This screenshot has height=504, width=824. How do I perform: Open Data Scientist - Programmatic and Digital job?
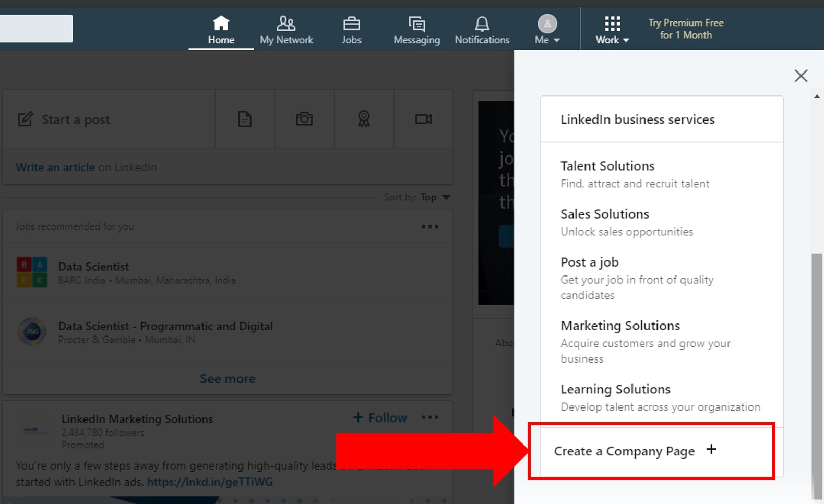pos(165,326)
